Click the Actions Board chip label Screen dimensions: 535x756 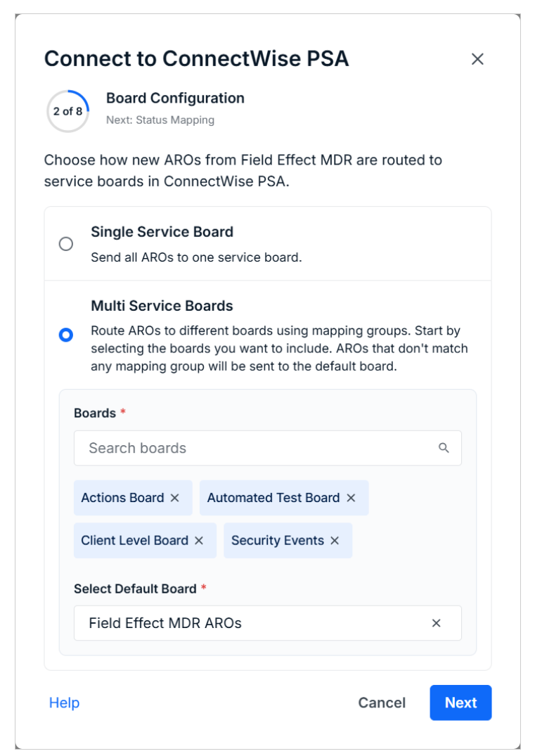click(122, 498)
